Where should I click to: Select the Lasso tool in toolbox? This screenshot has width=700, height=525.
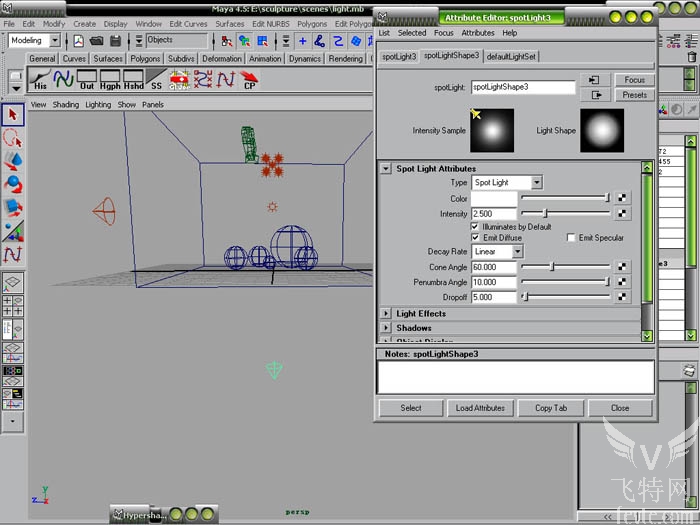pos(13,138)
